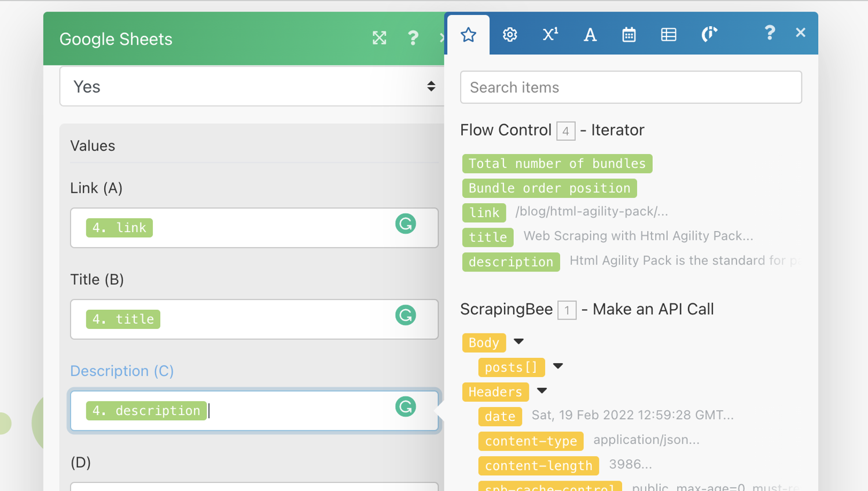Image resolution: width=868 pixels, height=491 pixels.
Task: Open text and binary functions tab
Action: [x=590, y=35]
